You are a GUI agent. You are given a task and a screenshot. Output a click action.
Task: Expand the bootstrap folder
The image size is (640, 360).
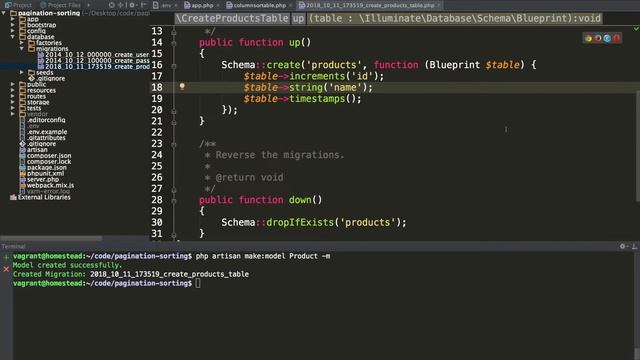click(13, 25)
